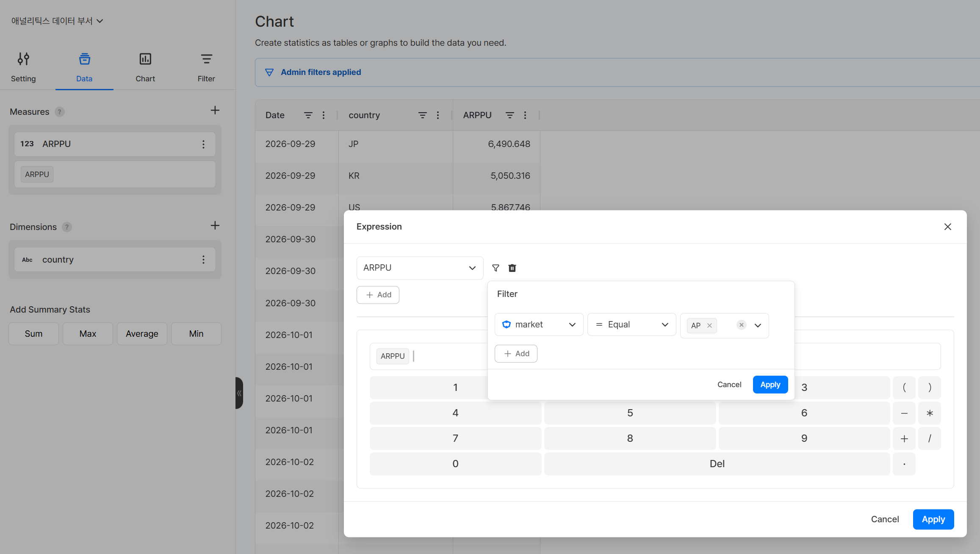Open the Chart tab in sidebar
The width and height of the screenshot is (980, 554).
coord(145,67)
